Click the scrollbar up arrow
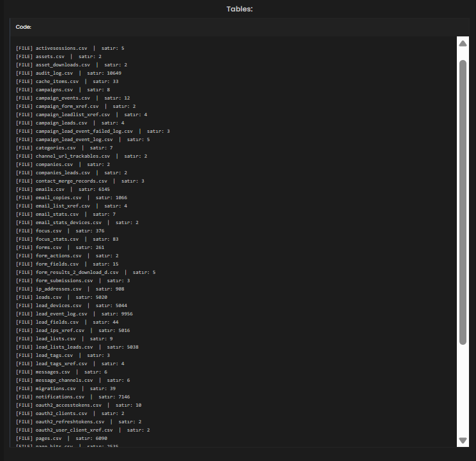Image resolution: width=476 pixels, height=461 pixels. tap(463, 43)
